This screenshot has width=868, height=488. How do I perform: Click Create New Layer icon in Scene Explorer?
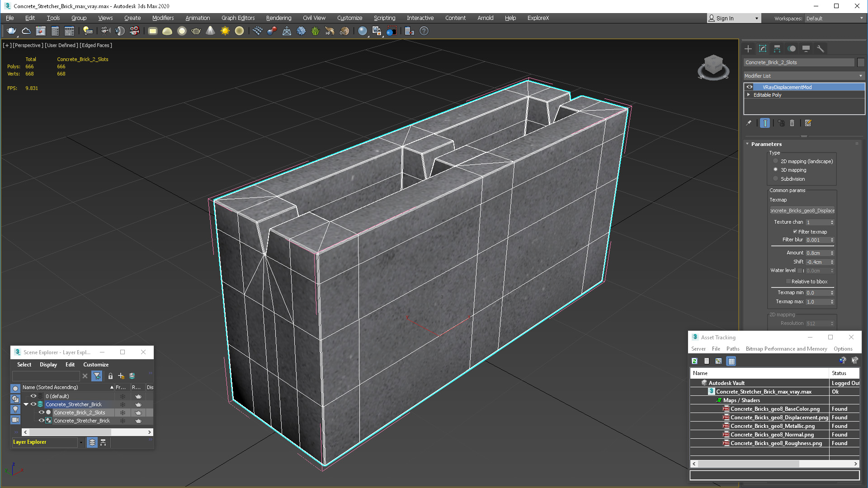(x=121, y=376)
